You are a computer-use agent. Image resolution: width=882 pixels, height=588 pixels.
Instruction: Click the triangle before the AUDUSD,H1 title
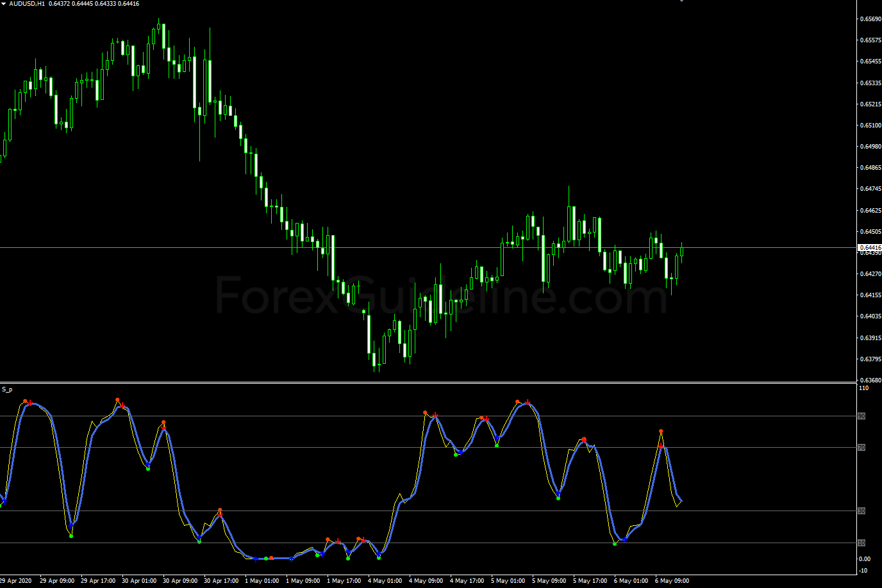pos(4,4)
